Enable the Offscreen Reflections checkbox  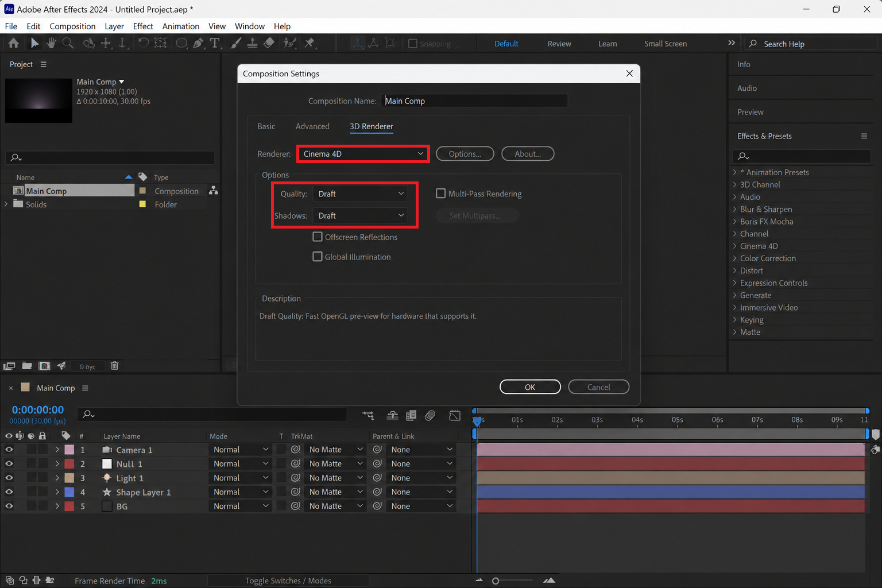(x=318, y=237)
